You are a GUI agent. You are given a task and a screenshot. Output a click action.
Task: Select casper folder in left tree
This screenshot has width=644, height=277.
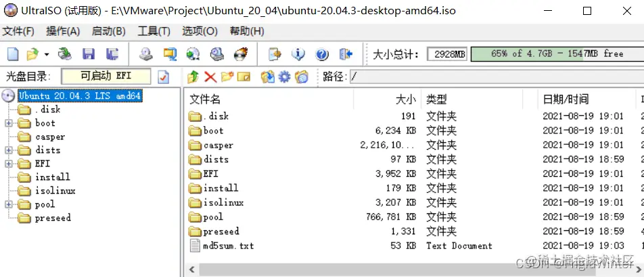click(50, 136)
